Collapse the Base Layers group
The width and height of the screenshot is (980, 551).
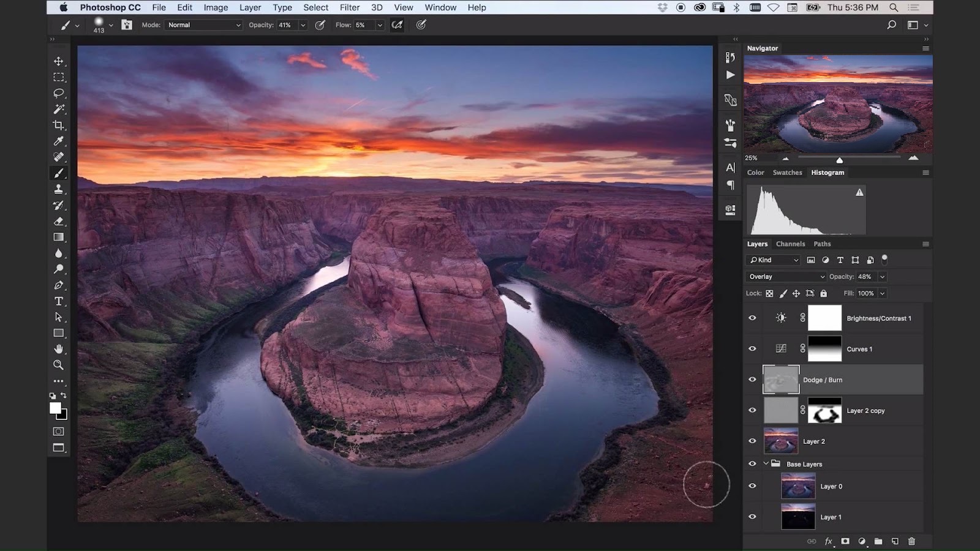click(x=766, y=464)
